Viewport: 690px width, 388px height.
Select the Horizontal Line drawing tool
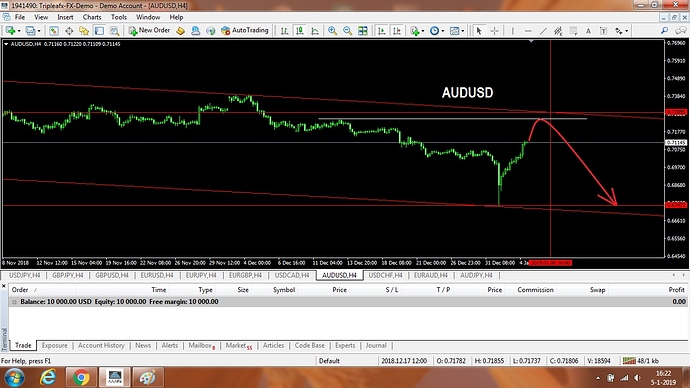click(x=528, y=30)
